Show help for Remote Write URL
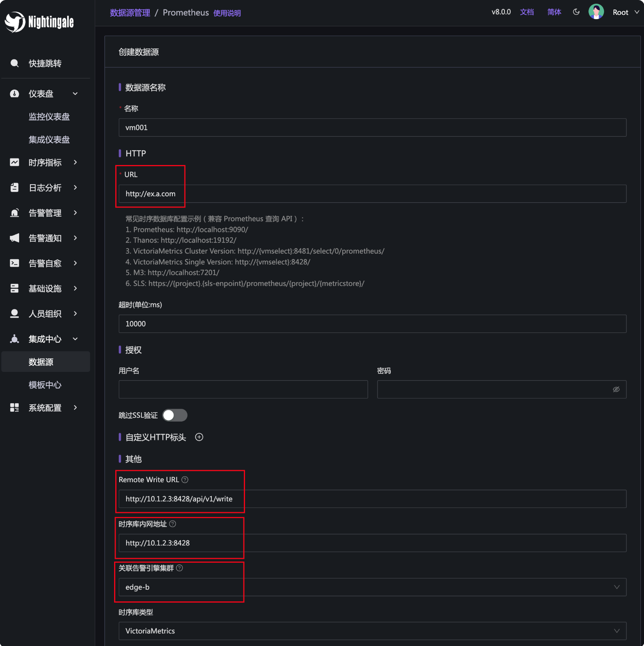Viewport: 644px width, 646px height. 185,480
